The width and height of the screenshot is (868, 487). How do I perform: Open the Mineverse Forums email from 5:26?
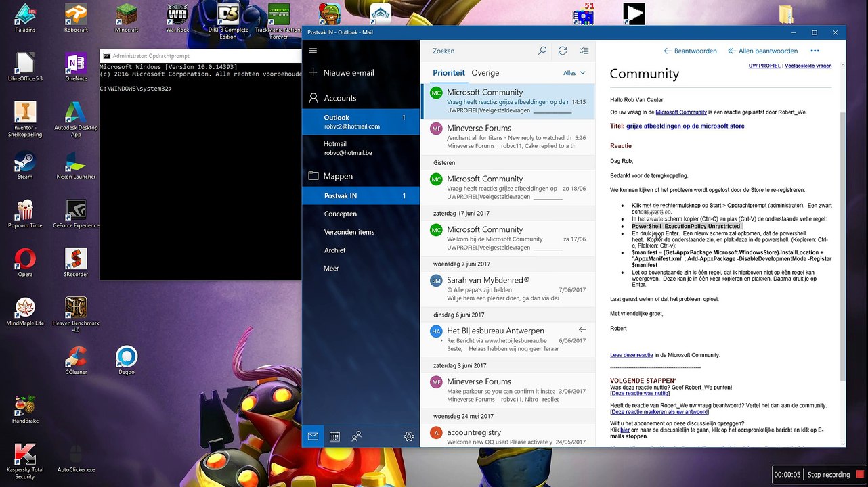click(507, 136)
